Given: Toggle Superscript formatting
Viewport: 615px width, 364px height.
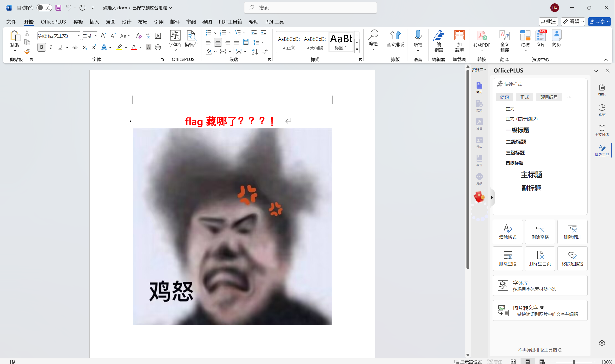Looking at the screenshot, I should [94, 47].
